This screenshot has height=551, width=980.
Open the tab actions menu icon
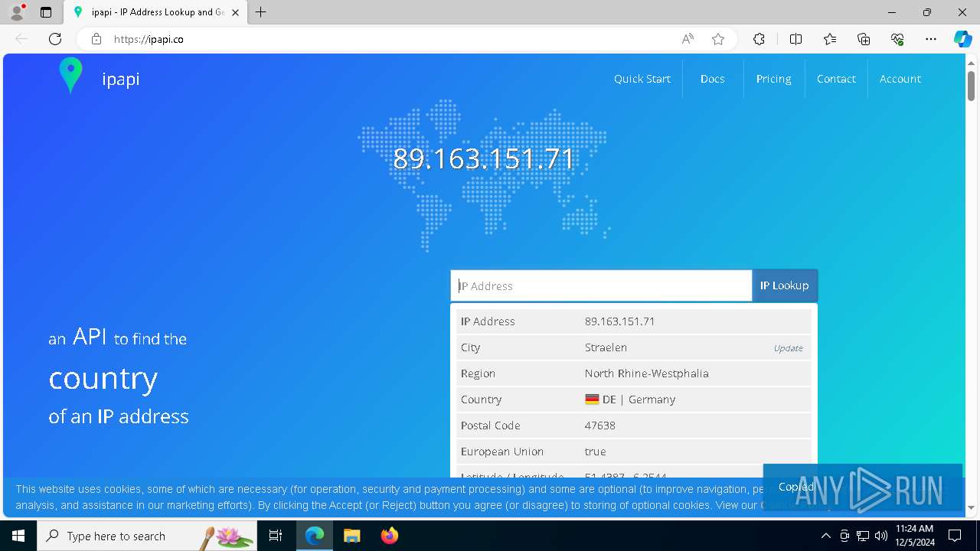[46, 12]
